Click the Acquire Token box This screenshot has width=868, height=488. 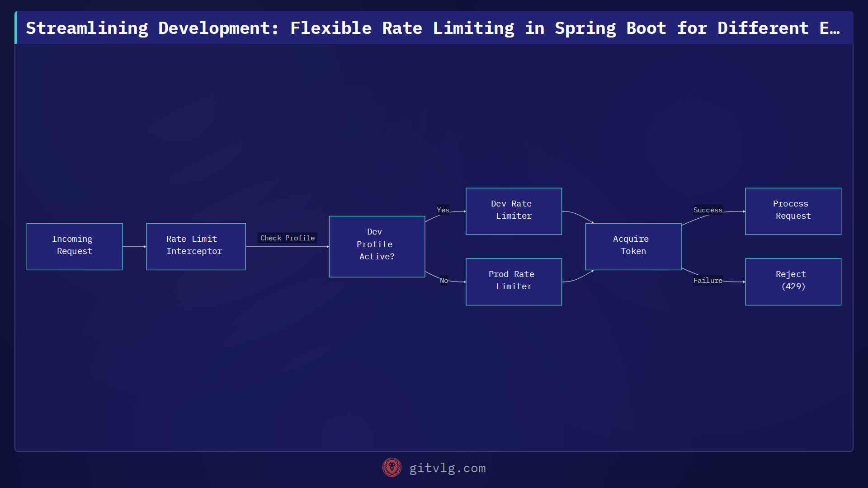pos(633,247)
